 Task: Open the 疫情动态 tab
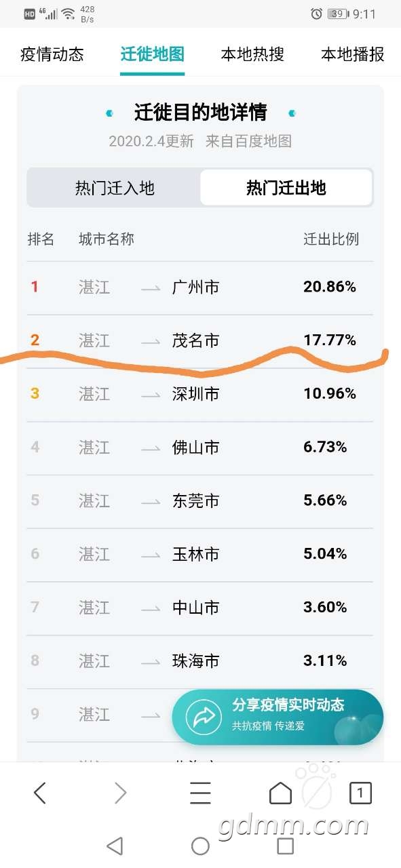coord(52,54)
